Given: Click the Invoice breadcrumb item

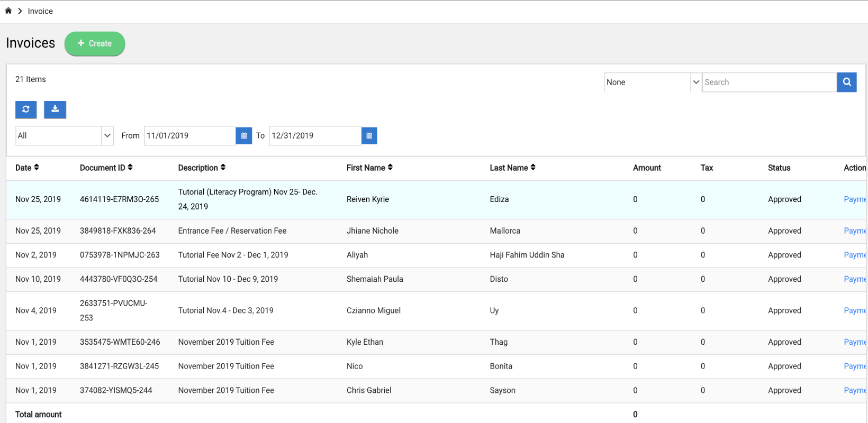Looking at the screenshot, I should tap(40, 11).
